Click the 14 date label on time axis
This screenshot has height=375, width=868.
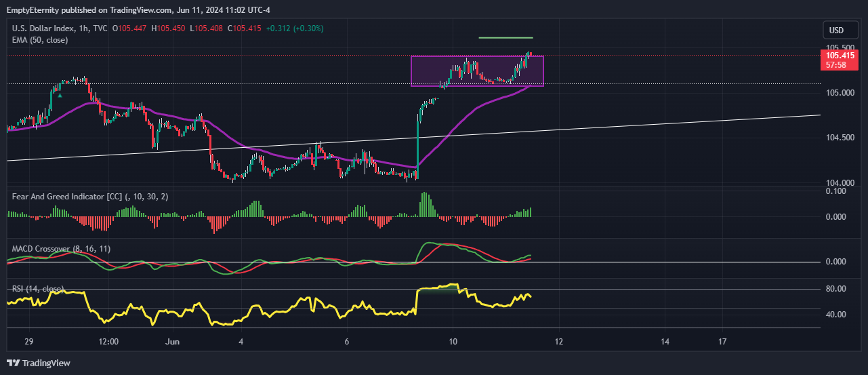(665, 341)
